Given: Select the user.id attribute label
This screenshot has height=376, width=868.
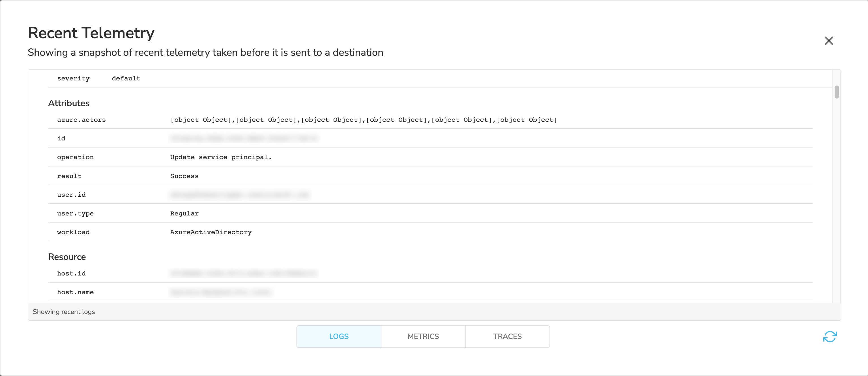Looking at the screenshot, I should point(71,195).
